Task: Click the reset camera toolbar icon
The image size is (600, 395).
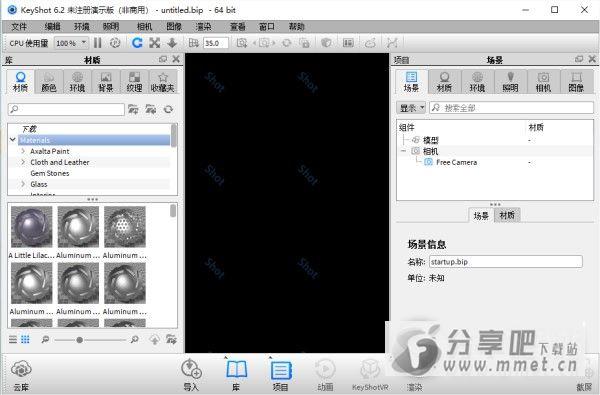Action: pyautogui.click(x=286, y=43)
